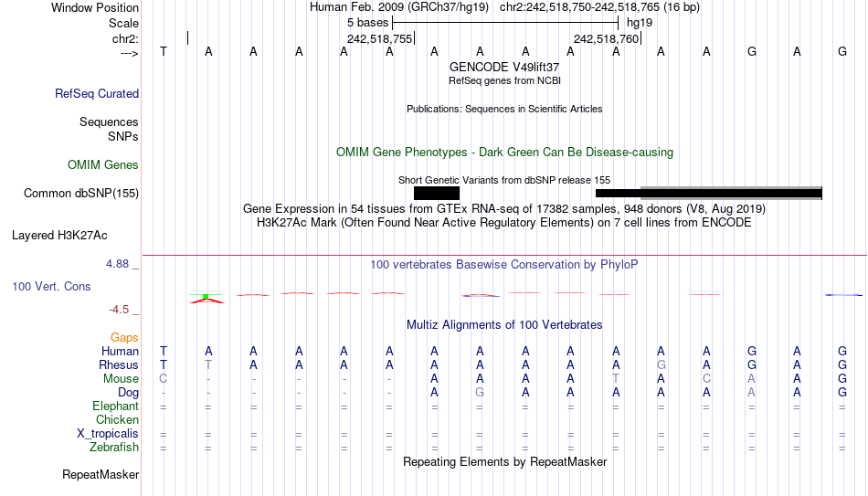Click Short Genetic Variants from dbSNP title

click(x=504, y=180)
